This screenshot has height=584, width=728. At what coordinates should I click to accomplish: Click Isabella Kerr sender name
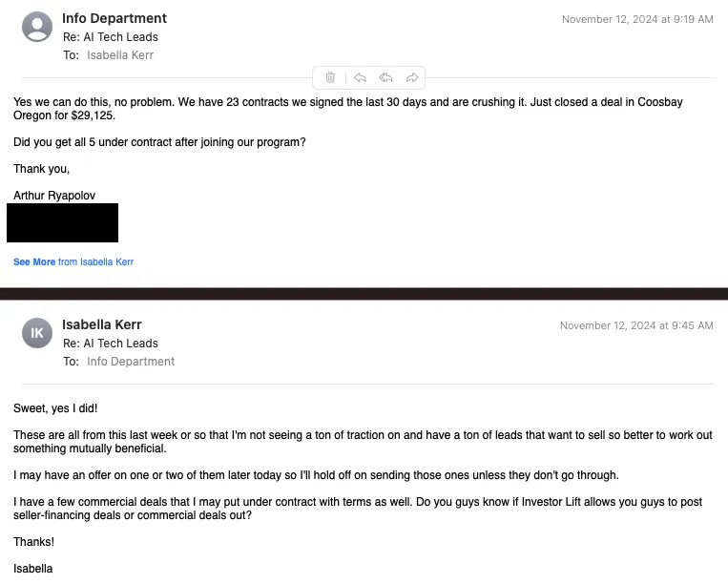(x=102, y=324)
